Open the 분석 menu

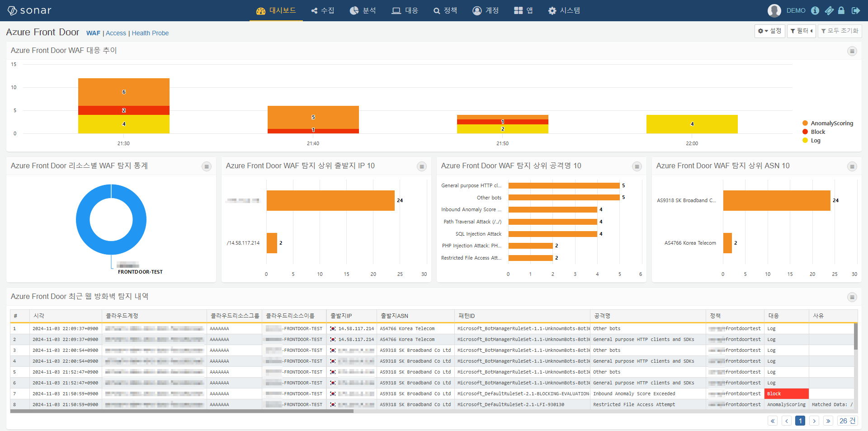point(363,10)
